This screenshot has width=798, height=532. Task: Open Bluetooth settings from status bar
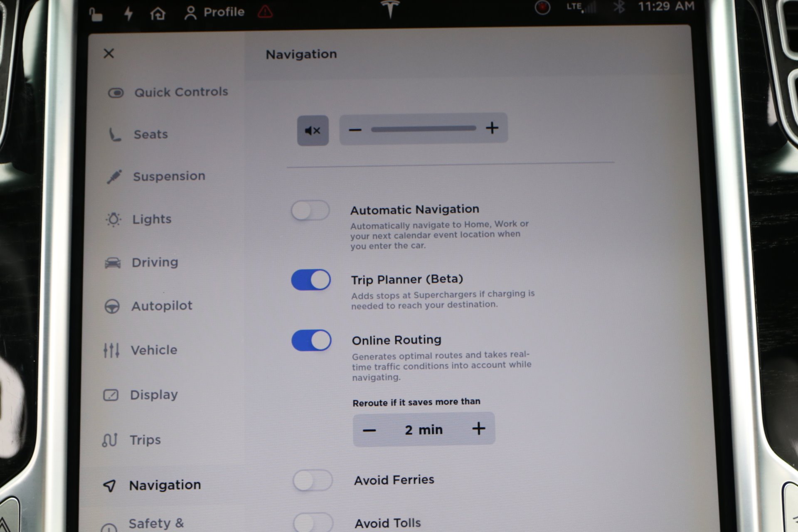pos(619,7)
